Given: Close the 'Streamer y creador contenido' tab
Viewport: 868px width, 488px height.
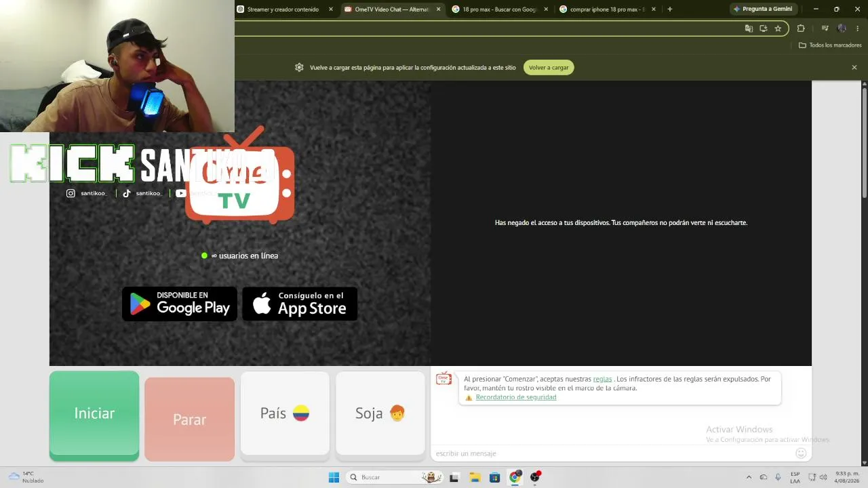Looking at the screenshot, I should (331, 9).
